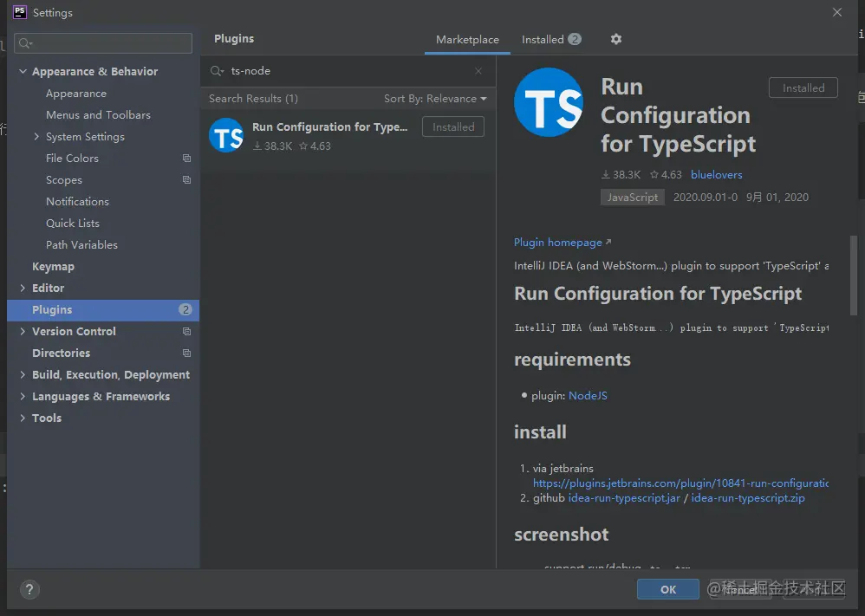Expand the System Settings node
This screenshot has width=865, height=616.
[36, 136]
